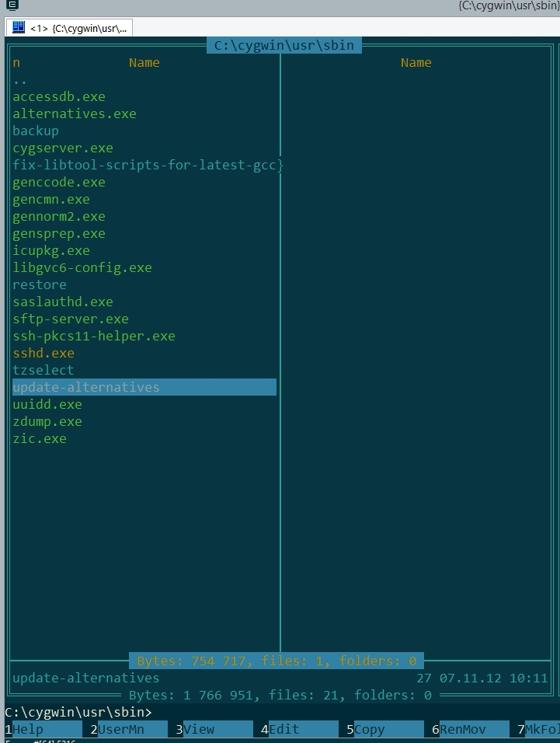Select the backup file entry

pyautogui.click(x=36, y=131)
